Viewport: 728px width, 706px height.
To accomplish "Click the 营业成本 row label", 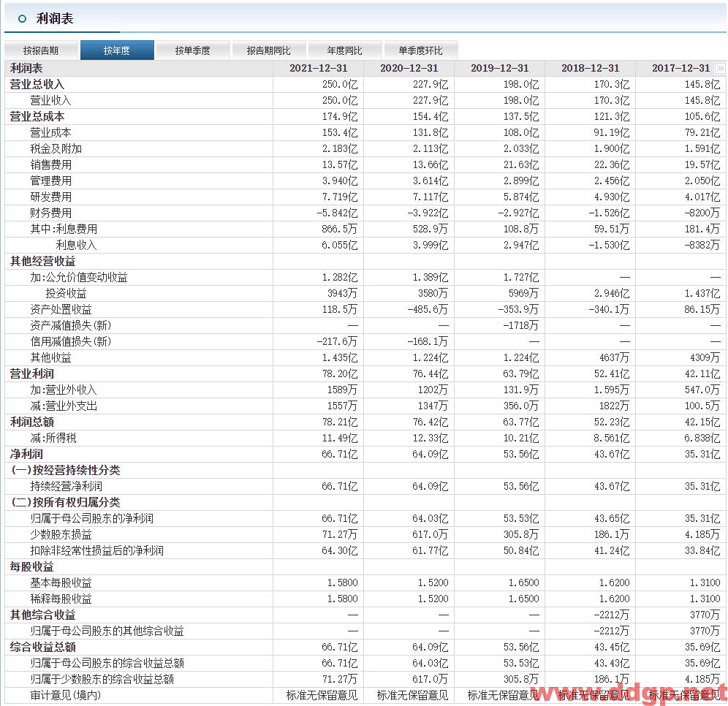I will coord(50,133).
